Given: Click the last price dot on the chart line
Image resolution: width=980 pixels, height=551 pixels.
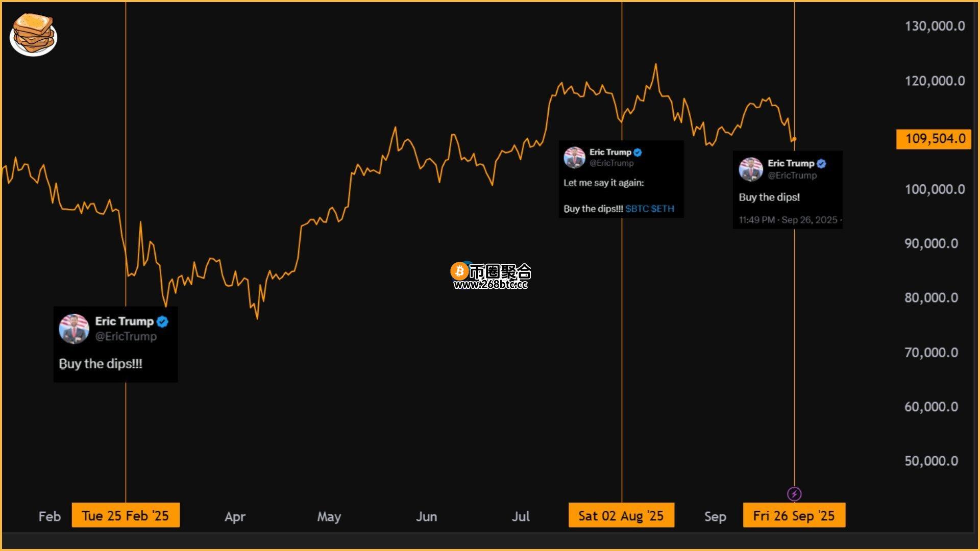Looking at the screenshot, I should point(794,139).
